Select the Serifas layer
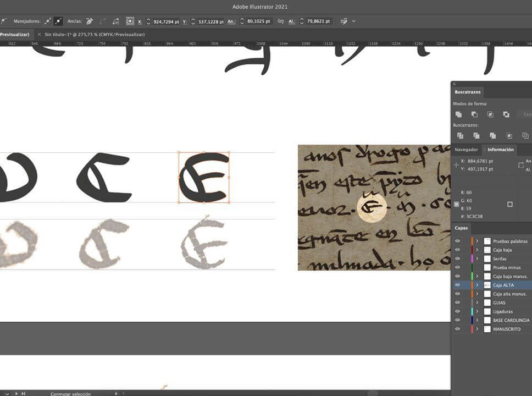 (500, 258)
